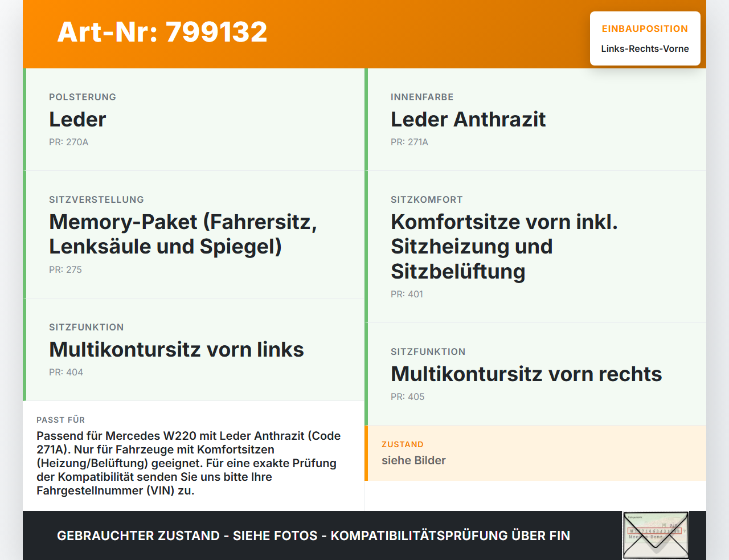Select the Mercedes W220 compatibility paragraph
The height and width of the screenshot is (560, 729).
point(189,463)
